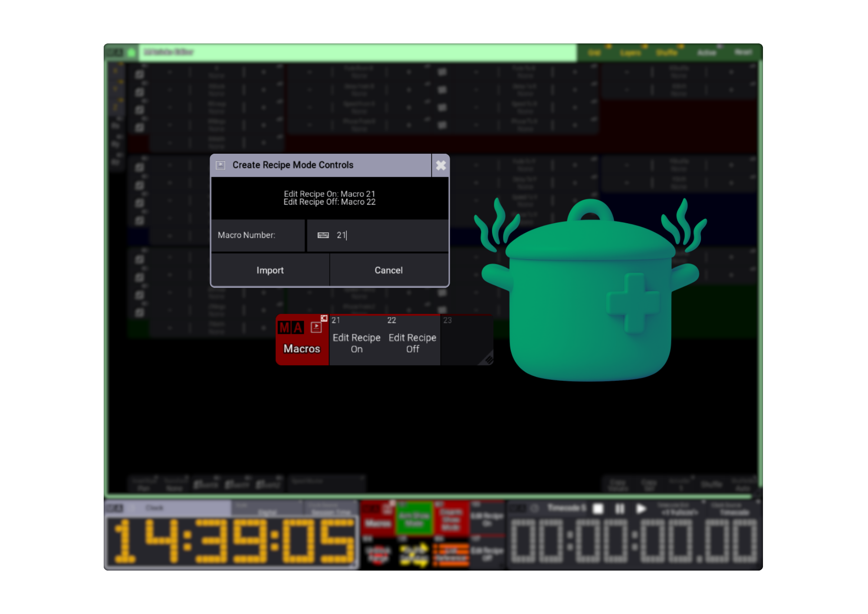
Task: Click the blurred Edit Recipe Off macro at the bottom
Action: coord(487,553)
